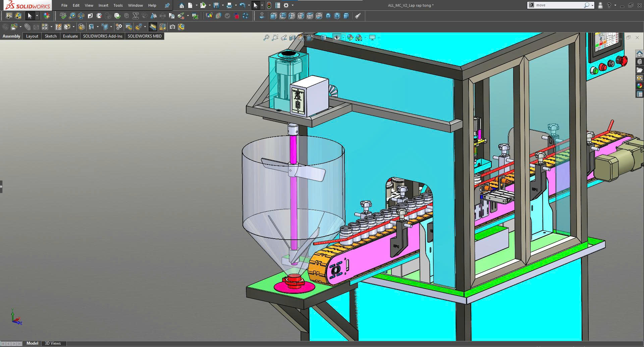This screenshot has width=644, height=347.
Task: Open the Spell Checker tool
Action: point(63,16)
